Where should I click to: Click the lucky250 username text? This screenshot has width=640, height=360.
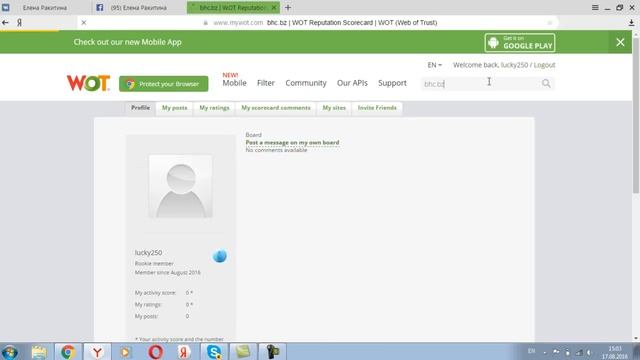pos(149,253)
